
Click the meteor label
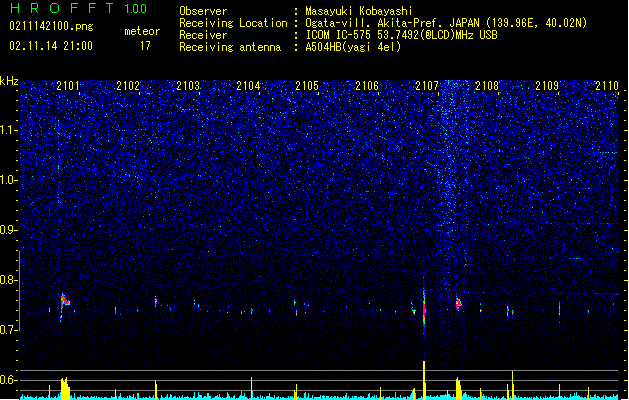[142, 31]
